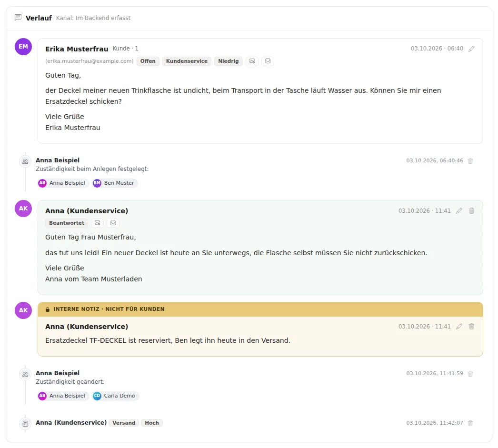This screenshot has height=448, width=498.
Task: Click AK avatar next to the internal note
Action: tap(23, 310)
